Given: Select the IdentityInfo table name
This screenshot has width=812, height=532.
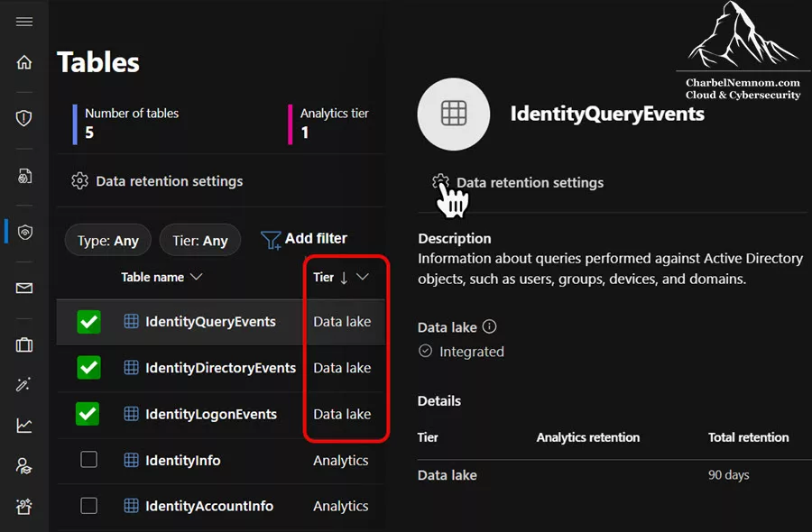Looking at the screenshot, I should point(183,460).
